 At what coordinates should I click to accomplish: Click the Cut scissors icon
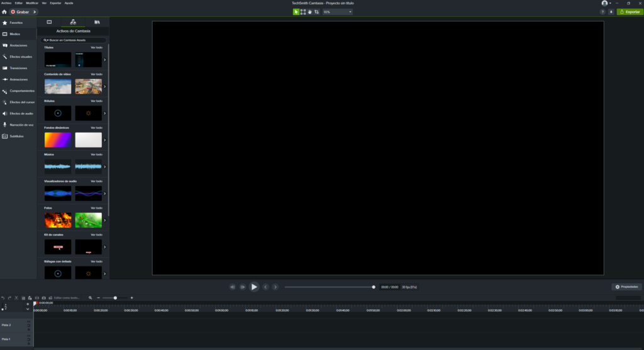[x=16, y=298]
